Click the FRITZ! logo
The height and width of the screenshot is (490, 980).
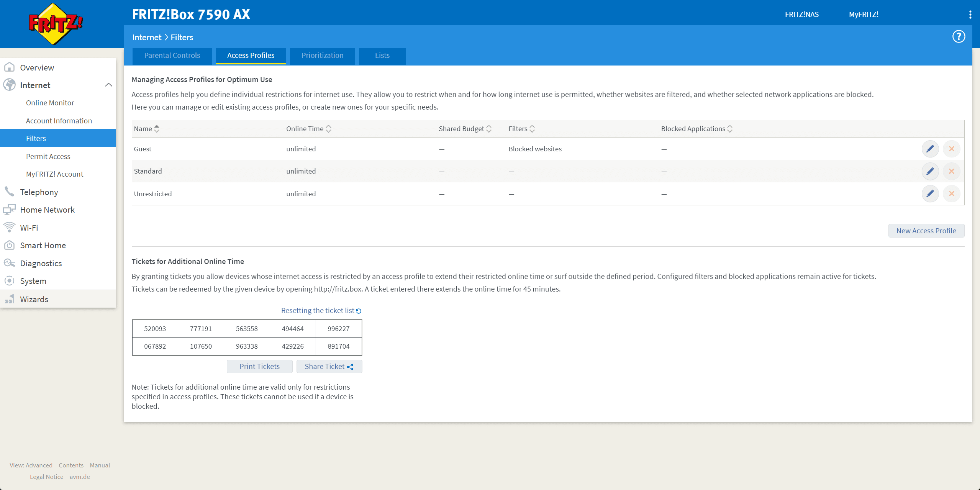[56, 24]
